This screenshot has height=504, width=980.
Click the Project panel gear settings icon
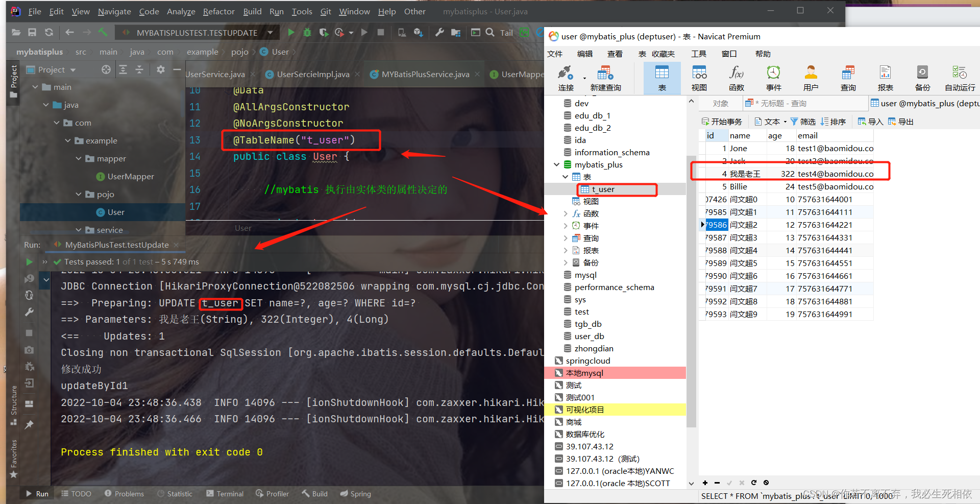[x=160, y=69]
